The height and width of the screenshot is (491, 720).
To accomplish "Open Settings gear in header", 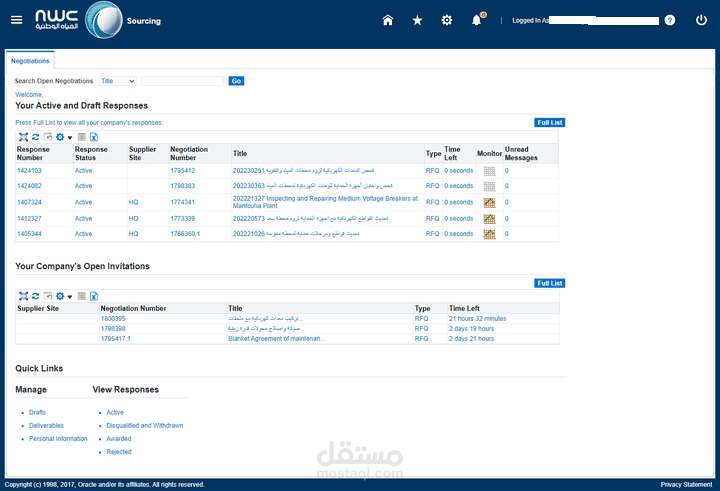I will [447, 20].
